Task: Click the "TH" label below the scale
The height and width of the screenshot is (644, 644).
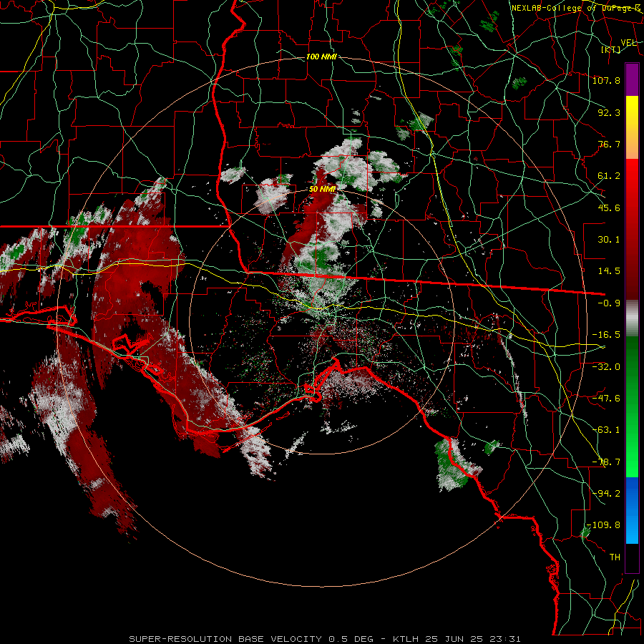Action: coord(615,557)
